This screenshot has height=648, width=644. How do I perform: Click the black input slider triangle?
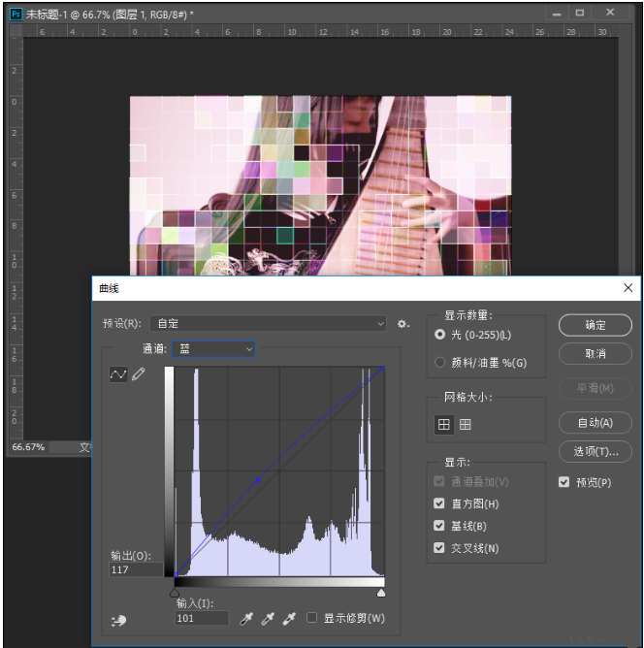(x=175, y=593)
